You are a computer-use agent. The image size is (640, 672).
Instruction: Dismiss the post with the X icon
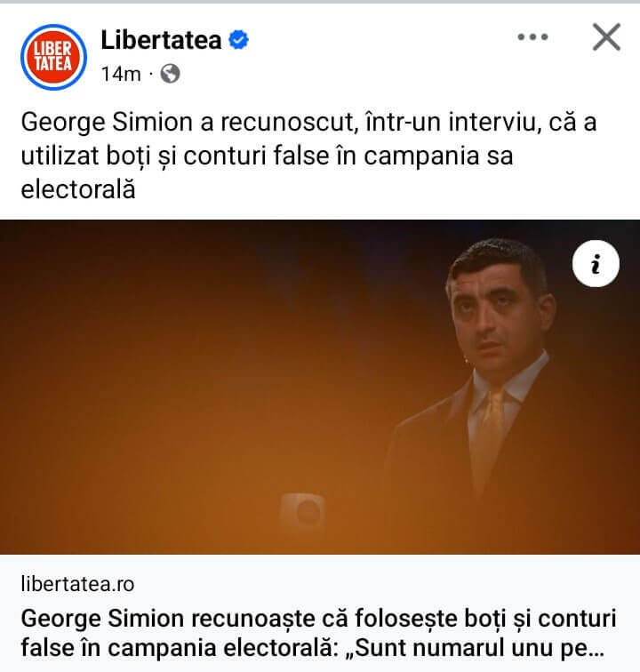click(x=606, y=37)
